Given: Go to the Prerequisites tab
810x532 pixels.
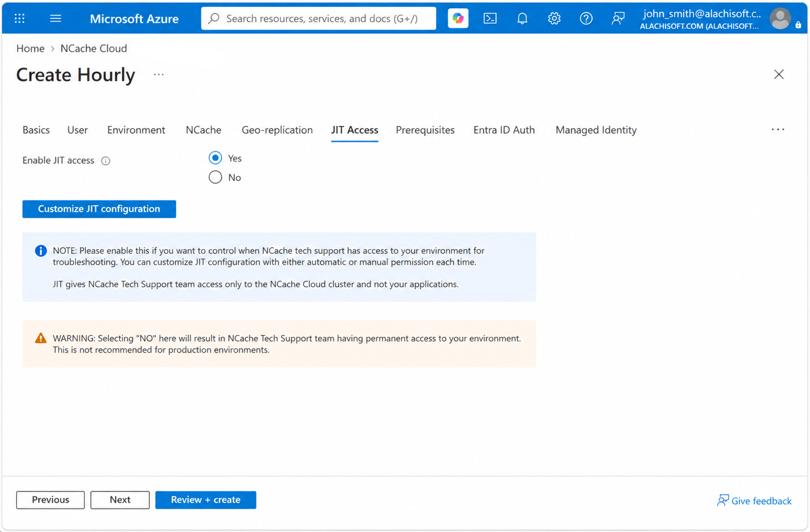Looking at the screenshot, I should tap(425, 130).
